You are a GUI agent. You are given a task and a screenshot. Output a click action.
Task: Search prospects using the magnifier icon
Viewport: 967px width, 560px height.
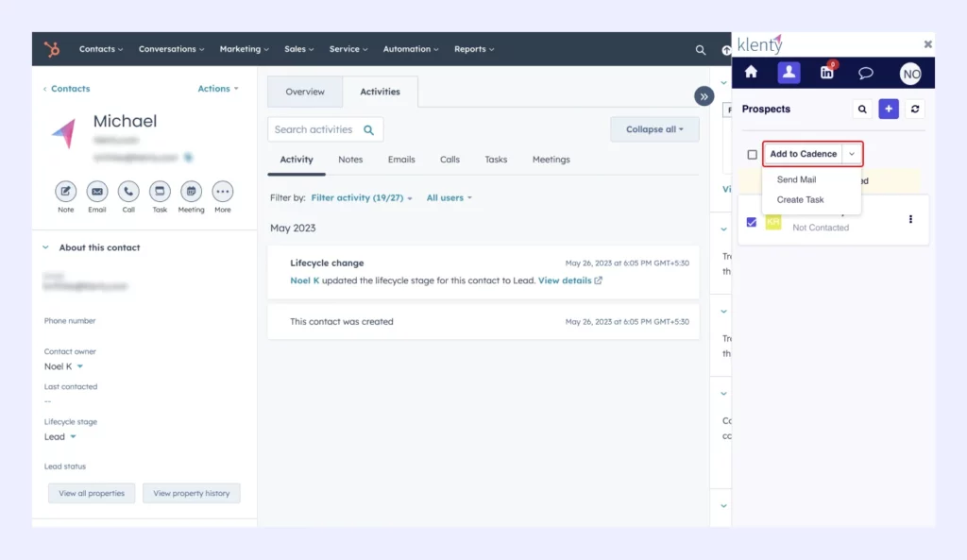click(x=861, y=109)
